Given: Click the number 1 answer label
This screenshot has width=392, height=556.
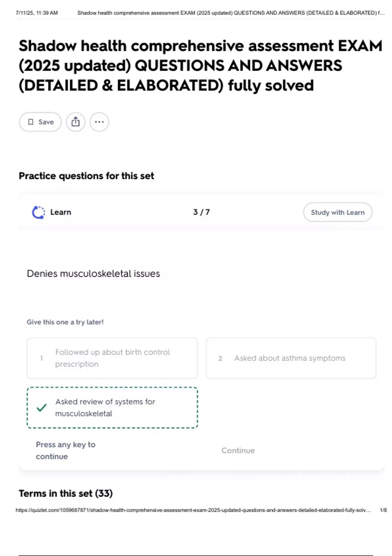Looking at the screenshot, I should (41, 358).
